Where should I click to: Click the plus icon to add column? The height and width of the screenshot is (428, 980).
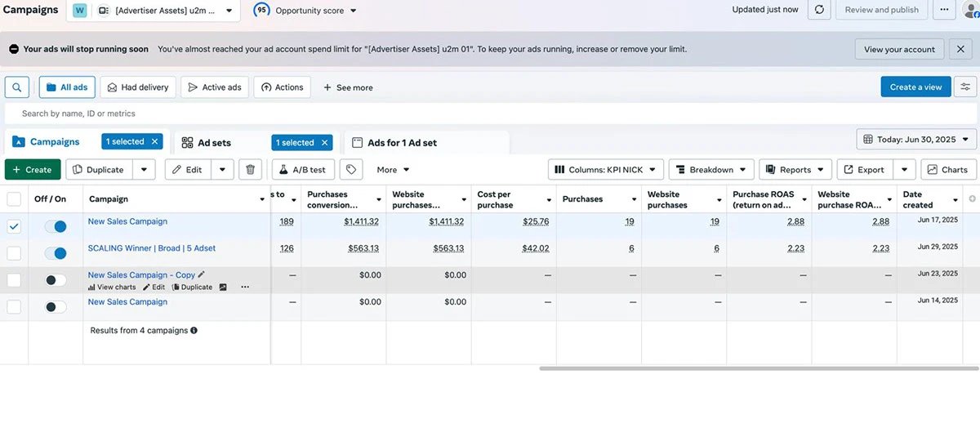click(x=972, y=199)
